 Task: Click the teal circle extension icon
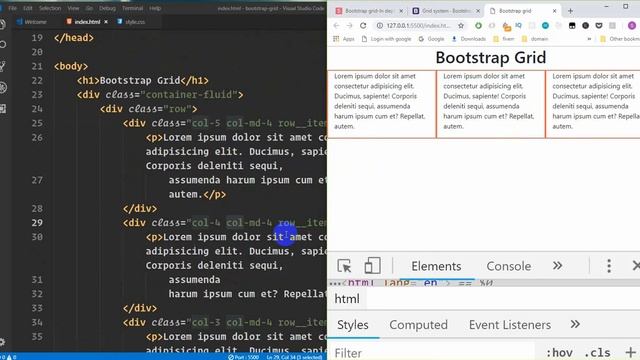[x=545, y=25]
